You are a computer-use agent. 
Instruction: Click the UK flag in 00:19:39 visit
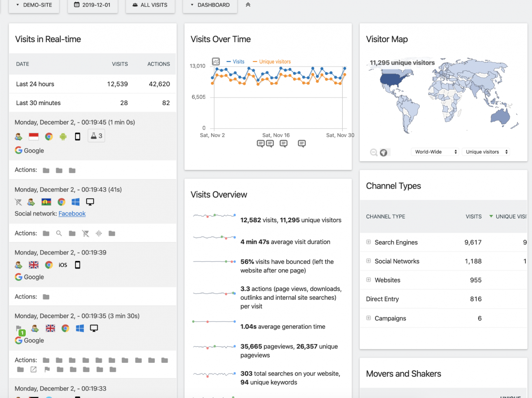tap(34, 265)
